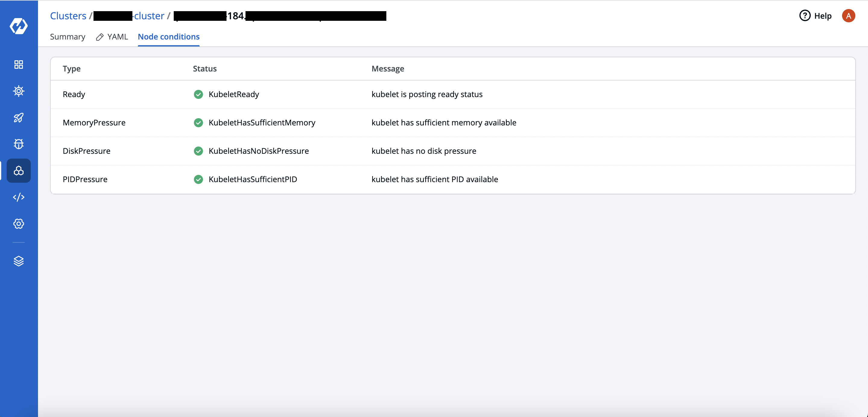Click the Devtron logo in sidebar

[x=18, y=26]
